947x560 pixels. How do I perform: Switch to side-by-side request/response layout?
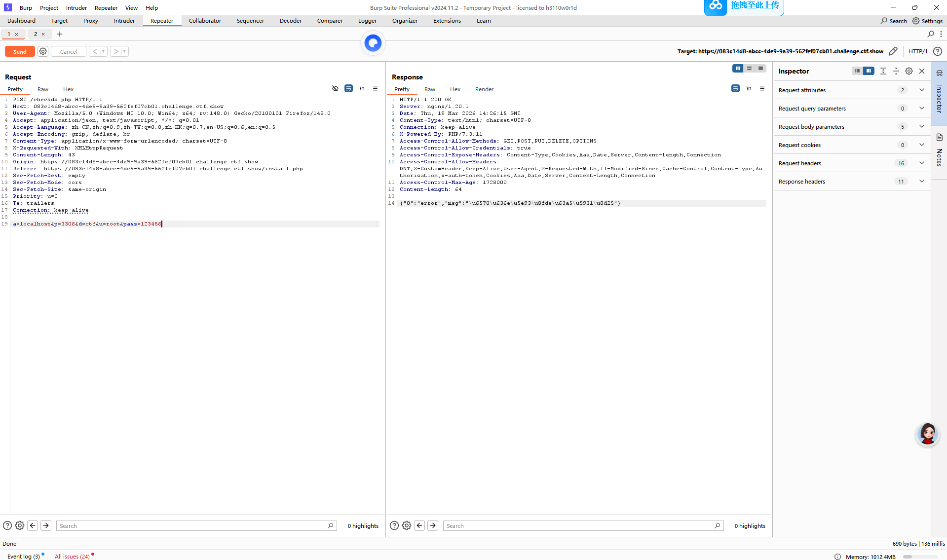(x=738, y=69)
